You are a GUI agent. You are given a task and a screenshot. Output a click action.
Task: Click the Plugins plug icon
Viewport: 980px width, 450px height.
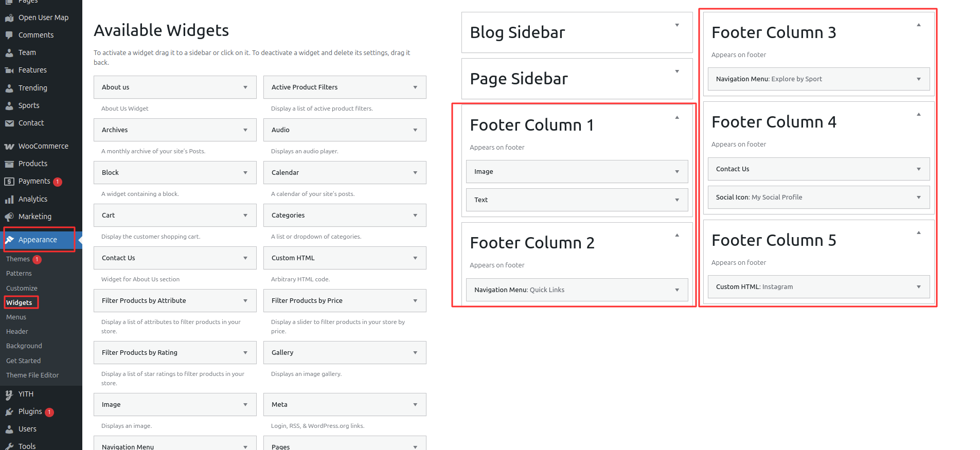point(9,411)
